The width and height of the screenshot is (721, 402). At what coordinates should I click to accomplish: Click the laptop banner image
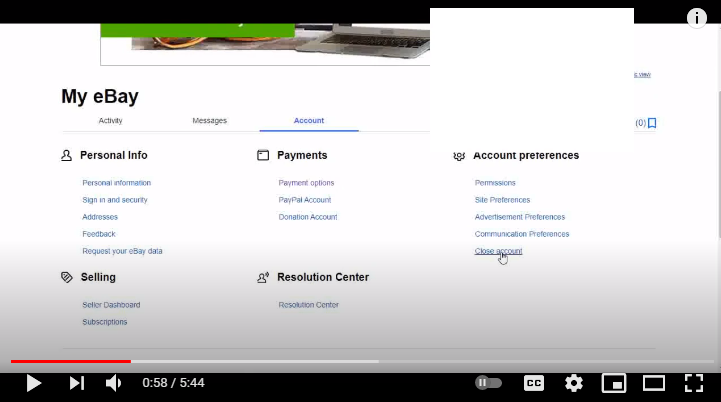tap(265, 44)
